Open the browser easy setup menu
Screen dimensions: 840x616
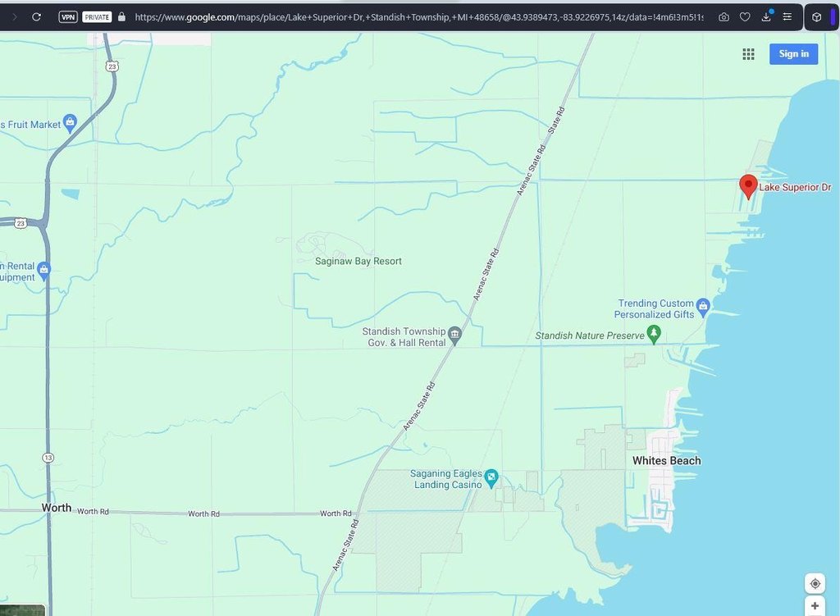click(787, 16)
